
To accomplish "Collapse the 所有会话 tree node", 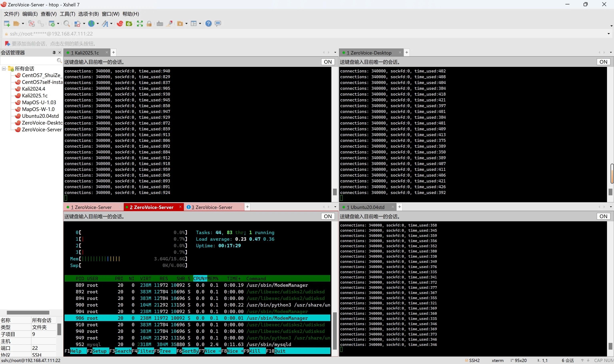I will (4, 69).
